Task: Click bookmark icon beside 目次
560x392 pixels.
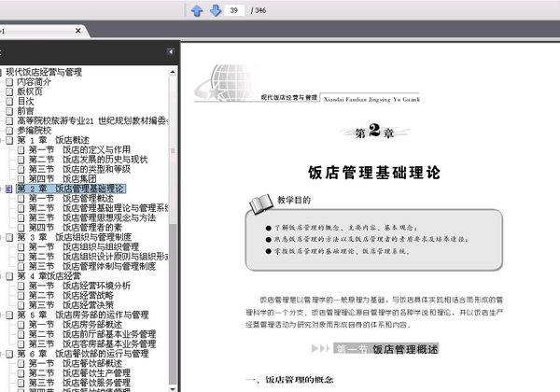Action: click(9, 102)
